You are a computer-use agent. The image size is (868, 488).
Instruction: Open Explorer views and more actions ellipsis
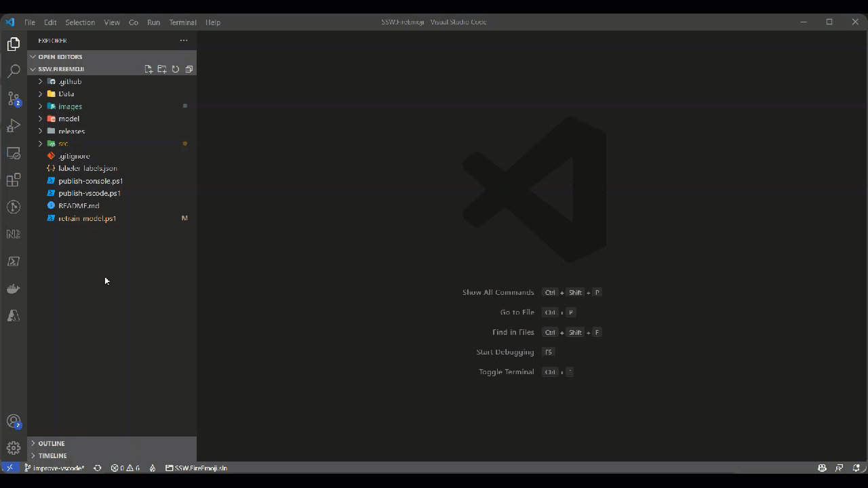[184, 41]
